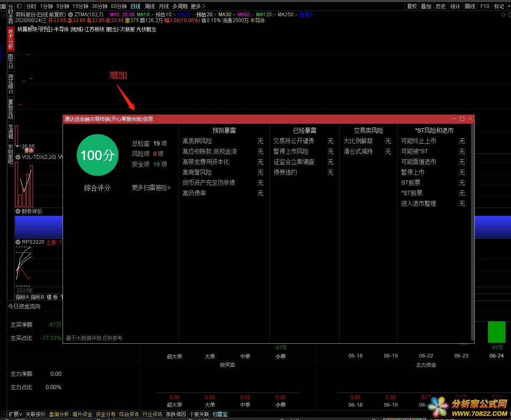Click 大比例解禁 risk item
The width and height of the screenshot is (511, 420).
pyautogui.click(x=358, y=141)
